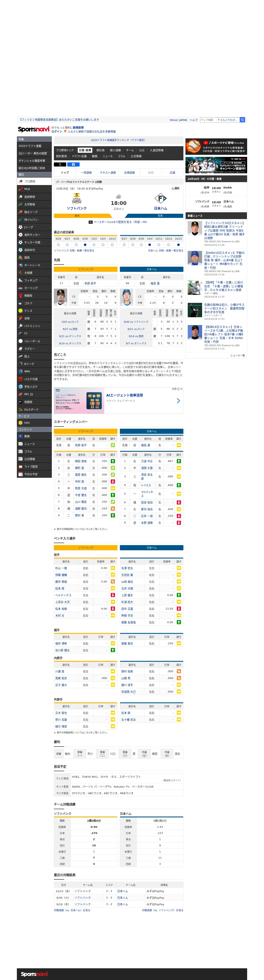Open player link 有原 航平 in the 先発 table
The width and height of the screenshot is (264, 980).
point(90,283)
